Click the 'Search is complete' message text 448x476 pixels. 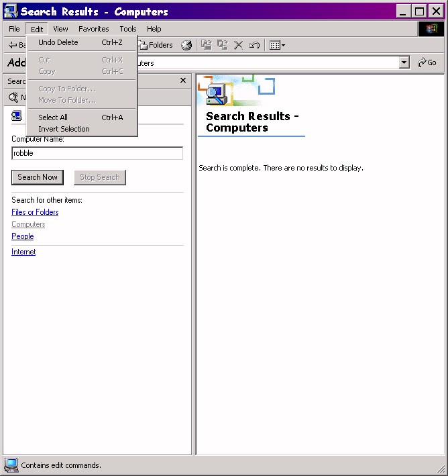pos(281,168)
